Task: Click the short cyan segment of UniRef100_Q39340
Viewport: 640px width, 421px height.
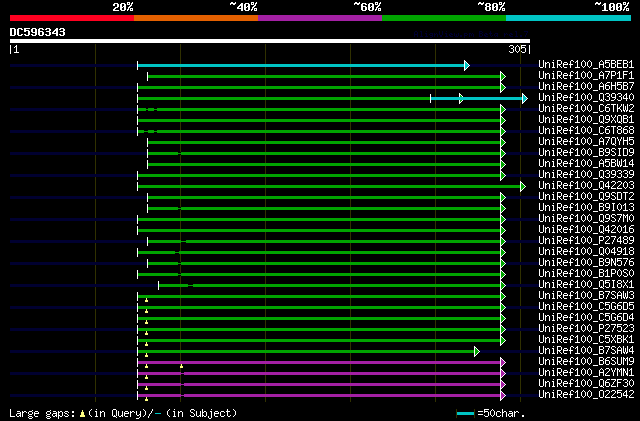Action: (x=477, y=98)
